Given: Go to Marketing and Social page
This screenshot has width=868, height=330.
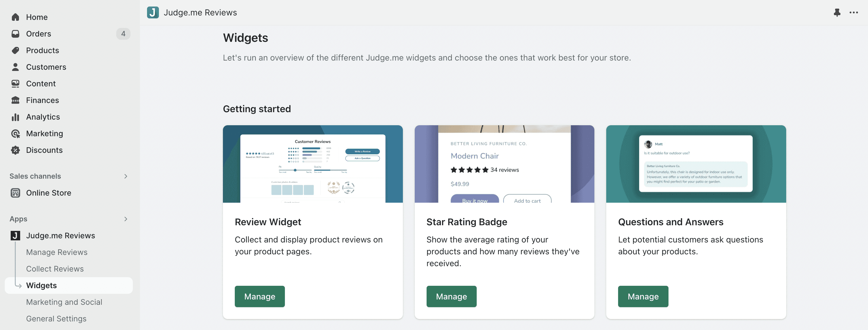Looking at the screenshot, I should pyautogui.click(x=64, y=302).
